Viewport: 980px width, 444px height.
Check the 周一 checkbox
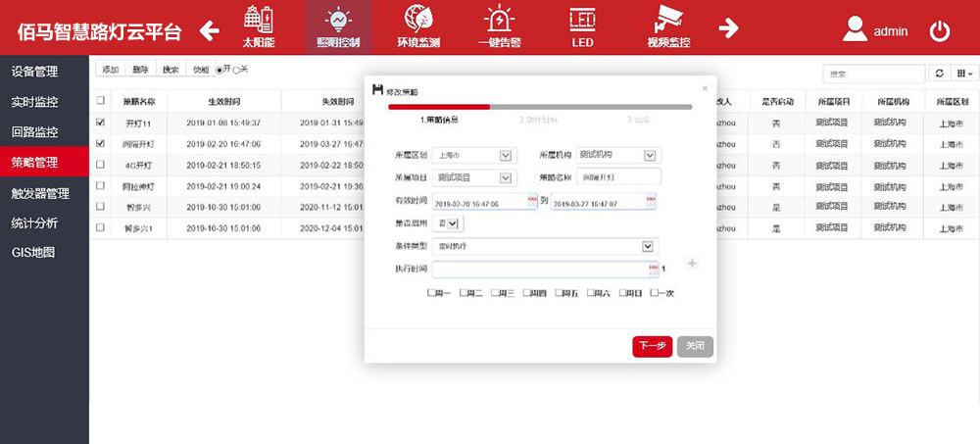pyautogui.click(x=430, y=293)
